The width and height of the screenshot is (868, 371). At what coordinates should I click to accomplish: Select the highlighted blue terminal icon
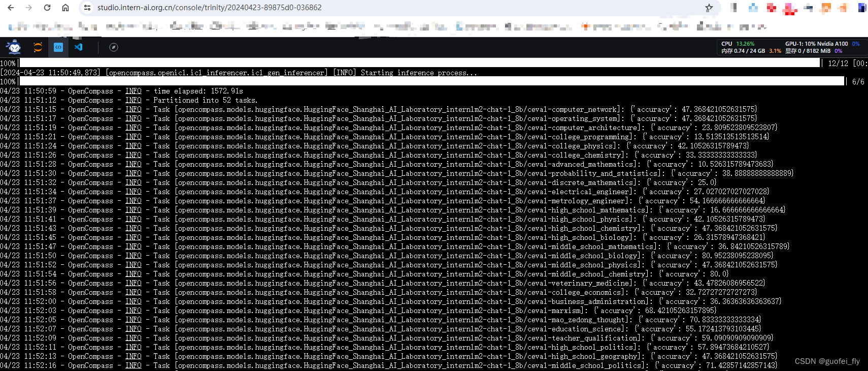[58, 47]
